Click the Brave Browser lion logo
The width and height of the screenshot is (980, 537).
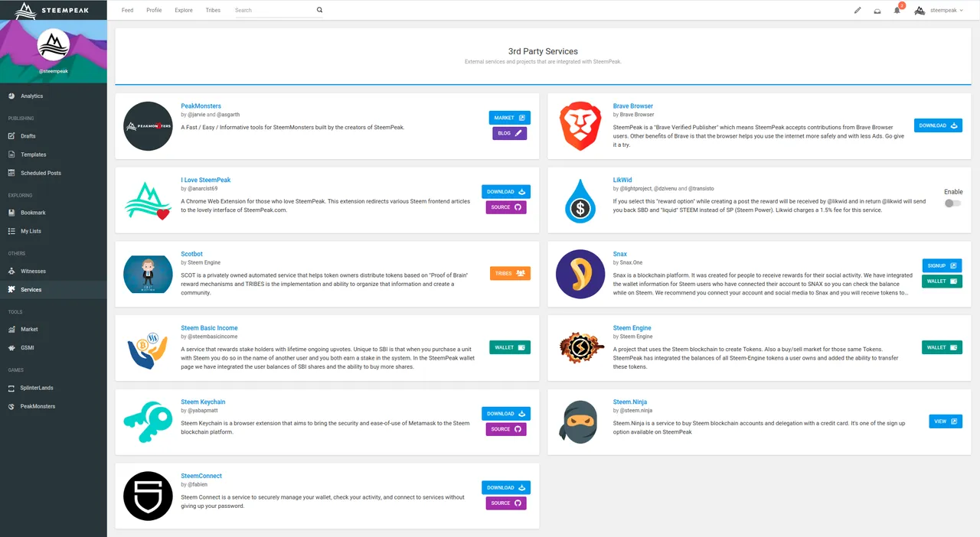tap(580, 126)
